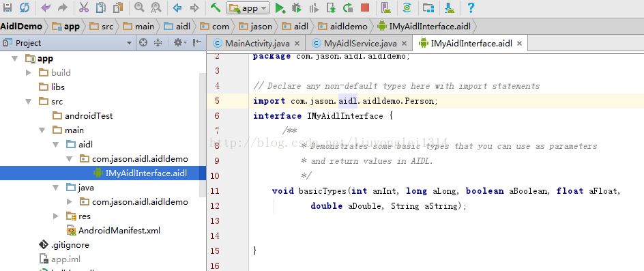Click IMyAidlInterface.aidl breadcrumb

(424, 27)
